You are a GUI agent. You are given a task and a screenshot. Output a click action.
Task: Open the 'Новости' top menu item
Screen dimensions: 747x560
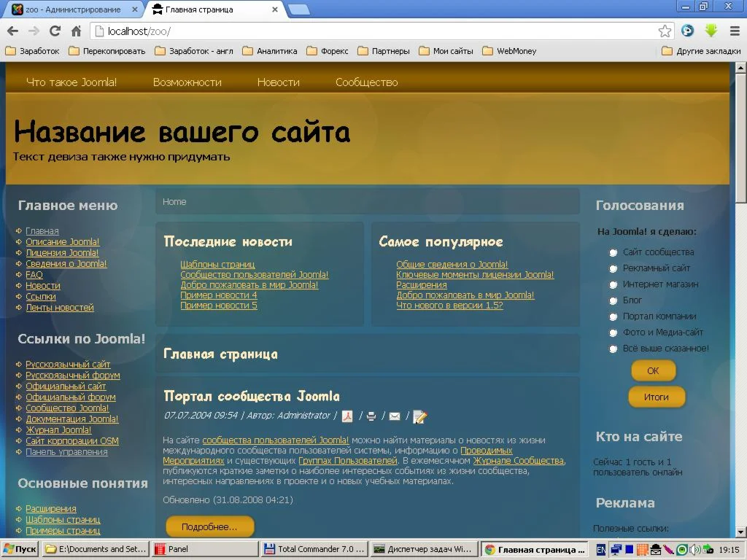pyautogui.click(x=278, y=82)
